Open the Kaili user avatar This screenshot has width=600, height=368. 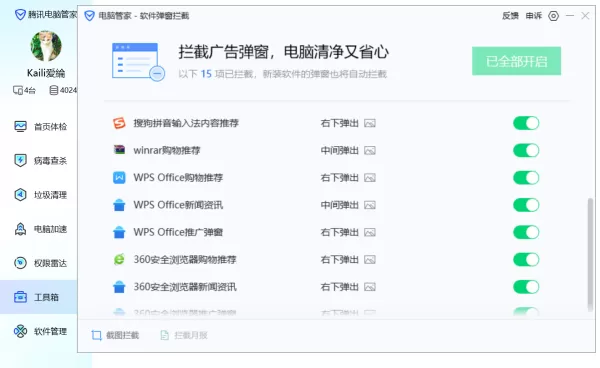(x=46, y=46)
